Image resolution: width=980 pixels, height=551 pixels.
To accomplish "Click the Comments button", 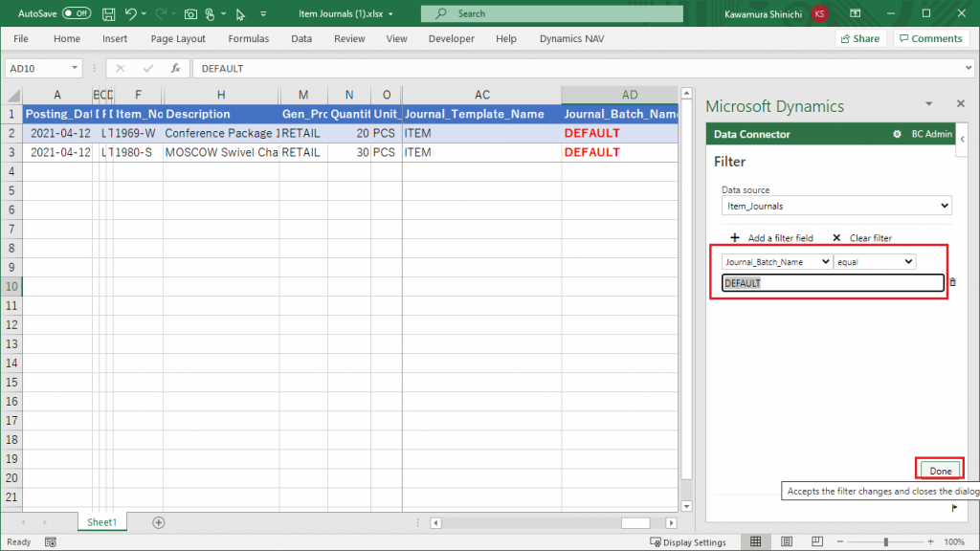I will click(931, 38).
